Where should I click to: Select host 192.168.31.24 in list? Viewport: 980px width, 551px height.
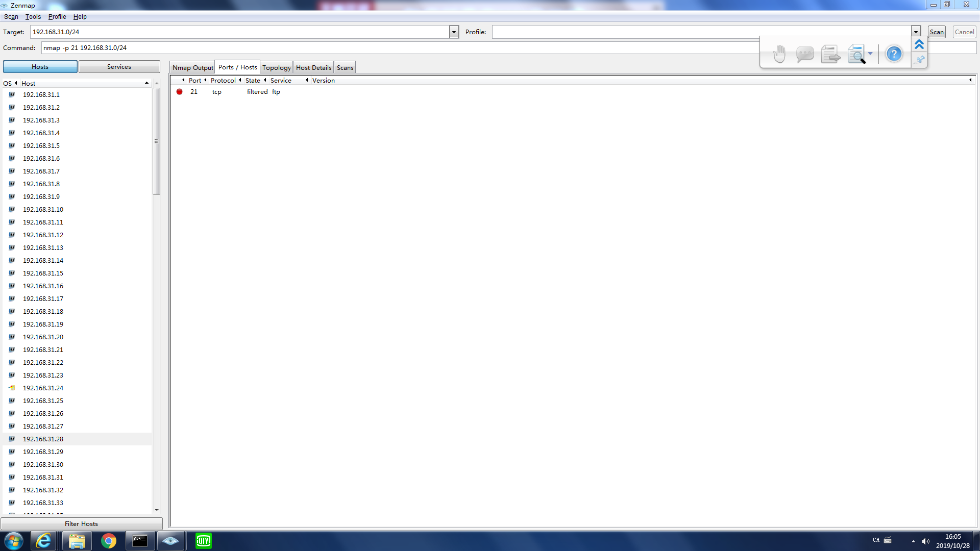(x=43, y=388)
